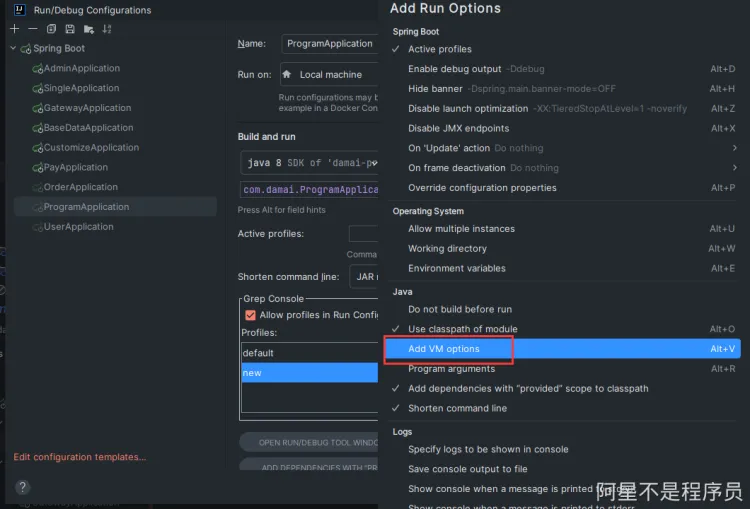Select the Add VM options menu item
This screenshot has width=750, height=509.
(x=444, y=349)
